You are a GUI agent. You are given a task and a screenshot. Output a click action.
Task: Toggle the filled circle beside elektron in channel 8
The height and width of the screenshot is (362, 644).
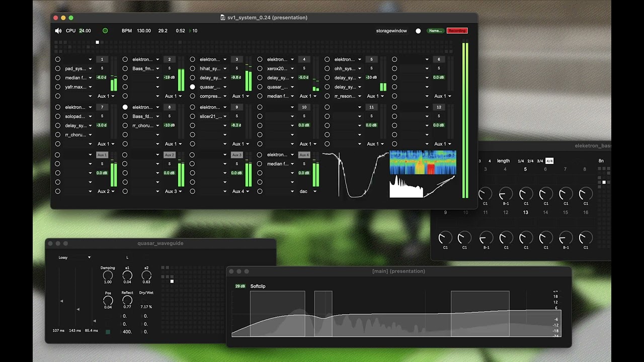point(125,107)
